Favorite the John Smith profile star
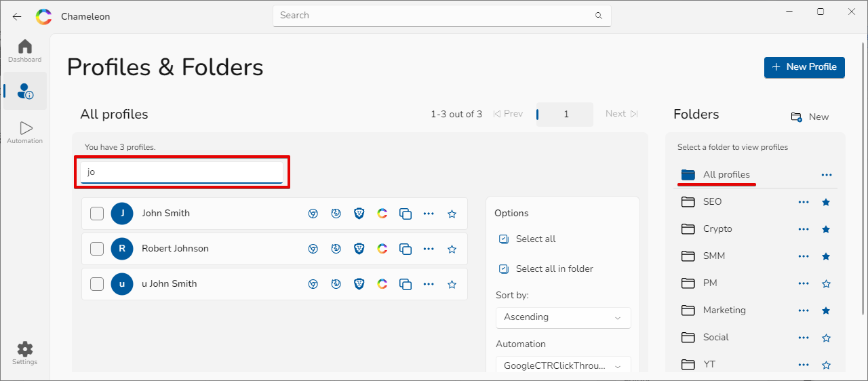 [452, 214]
